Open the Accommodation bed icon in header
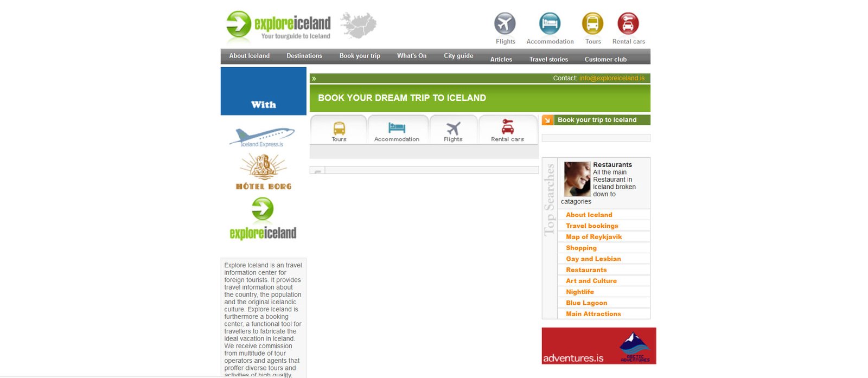This screenshot has width=868, height=378. [x=550, y=24]
